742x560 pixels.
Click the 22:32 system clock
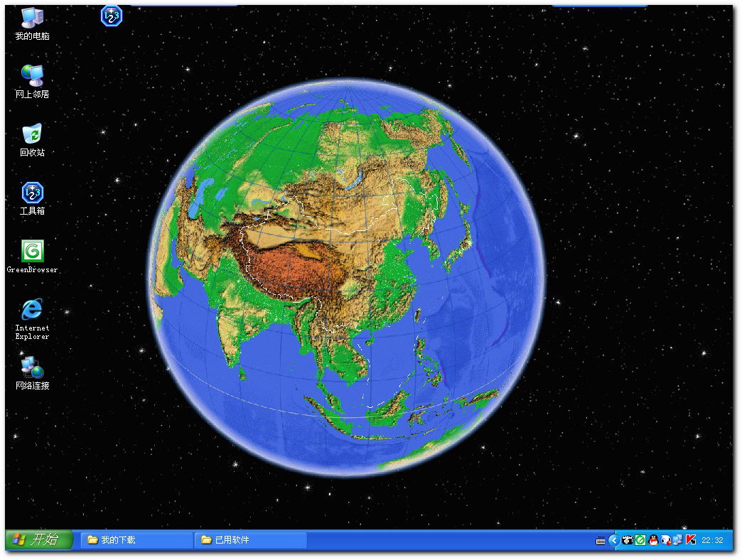[x=712, y=541]
